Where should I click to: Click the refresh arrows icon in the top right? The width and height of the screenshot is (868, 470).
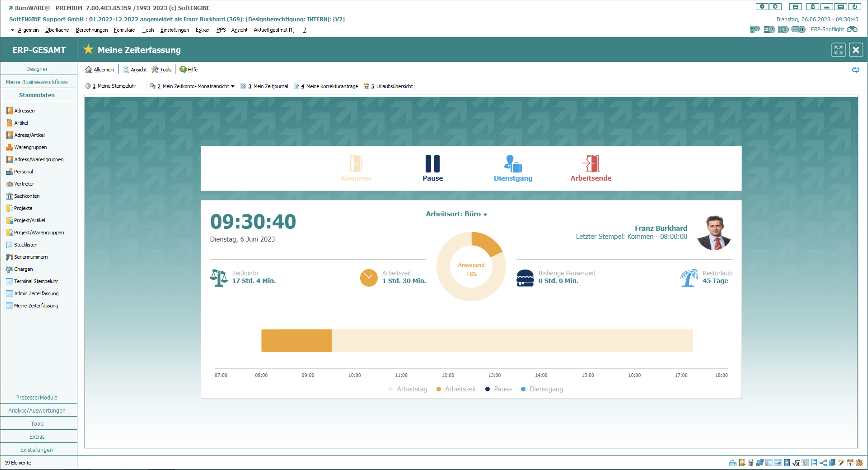855,70
